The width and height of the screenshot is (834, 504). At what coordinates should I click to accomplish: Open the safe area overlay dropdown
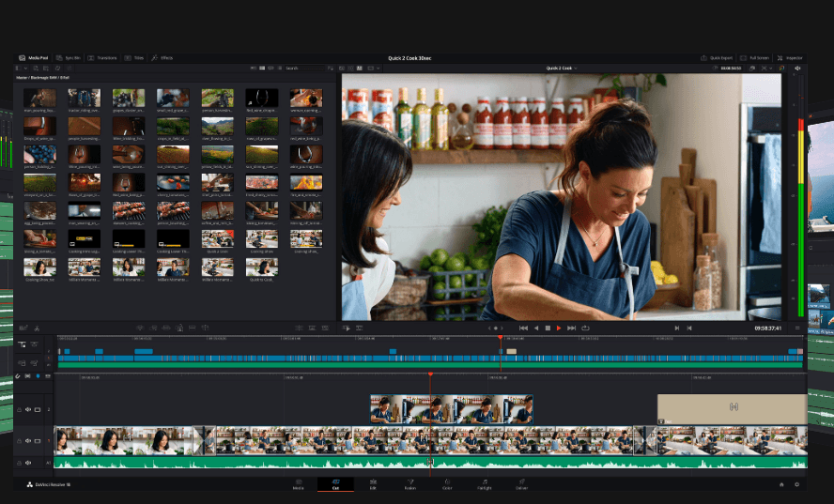point(768,69)
